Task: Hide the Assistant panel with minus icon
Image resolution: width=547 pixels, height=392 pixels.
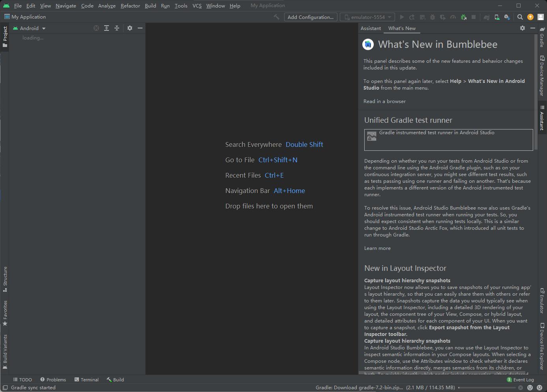Action: point(533,28)
